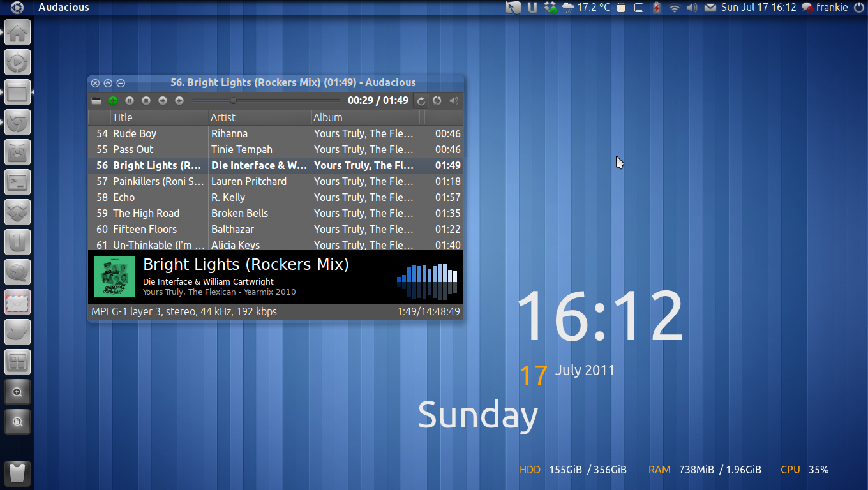Screen dimensions: 868x490
Task: Select the track "Fifteen Floors"
Action: coord(145,229)
